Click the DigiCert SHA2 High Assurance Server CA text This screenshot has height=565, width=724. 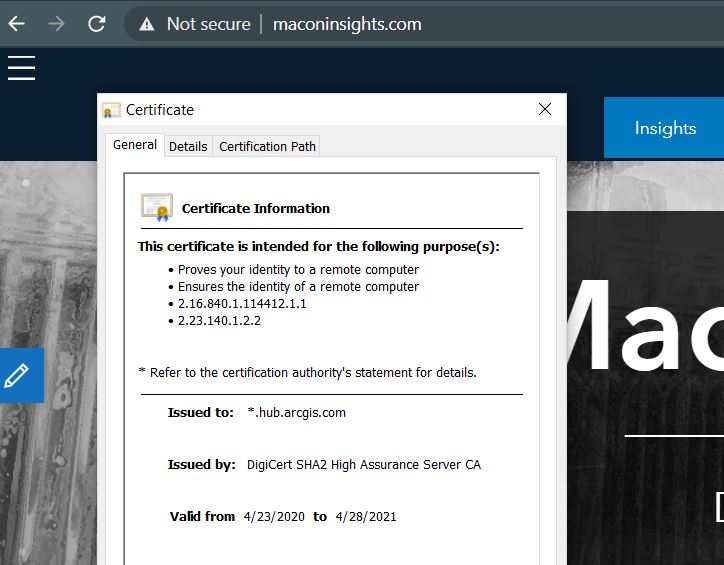pos(364,464)
